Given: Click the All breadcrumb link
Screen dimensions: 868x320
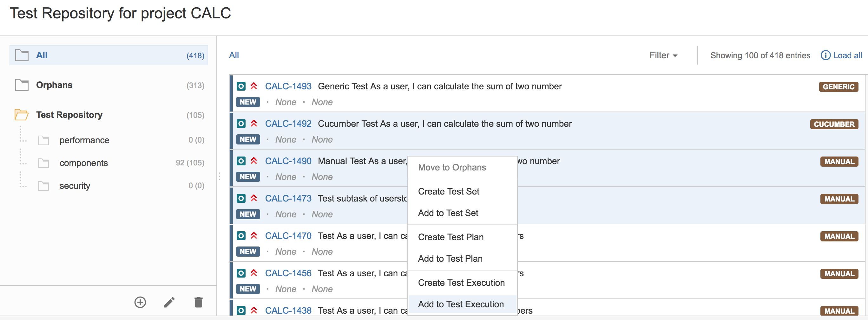Looking at the screenshot, I should pos(234,55).
